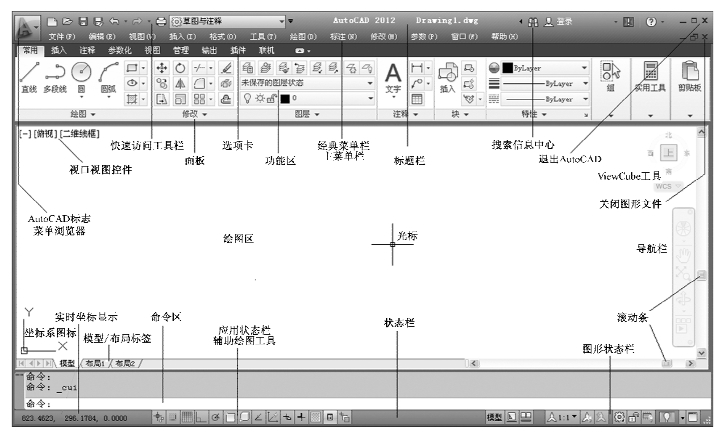
Task: Select the Arc (圆弧) tool
Action: pos(109,77)
